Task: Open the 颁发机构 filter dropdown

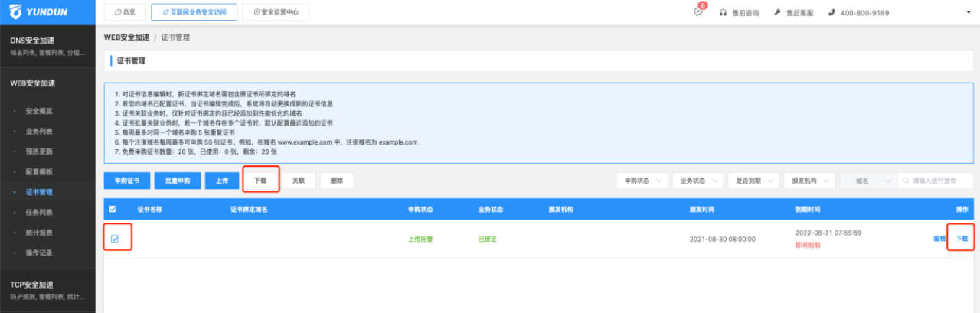Action: [809, 181]
